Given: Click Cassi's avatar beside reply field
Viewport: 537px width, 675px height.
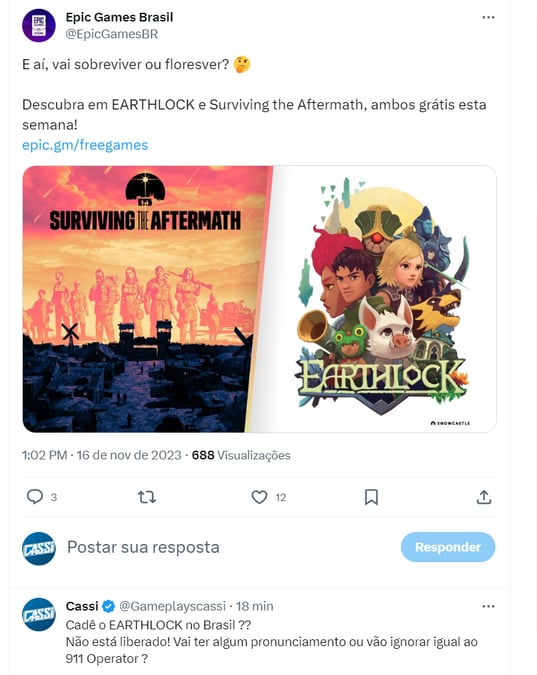Looking at the screenshot, I should coord(39,548).
